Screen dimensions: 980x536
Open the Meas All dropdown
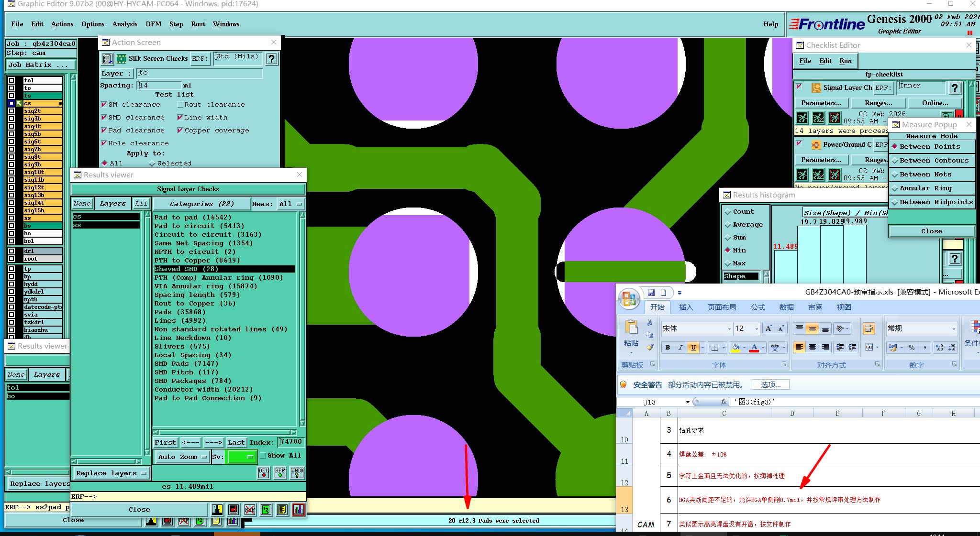point(291,204)
